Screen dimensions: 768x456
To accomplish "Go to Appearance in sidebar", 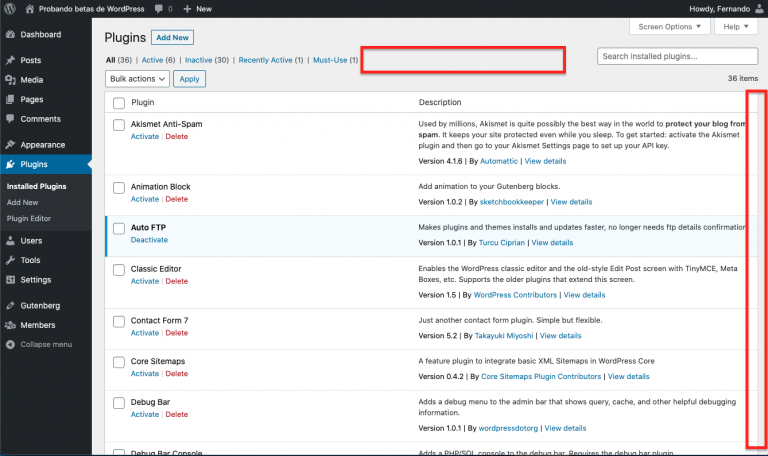I will (x=43, y=145).
